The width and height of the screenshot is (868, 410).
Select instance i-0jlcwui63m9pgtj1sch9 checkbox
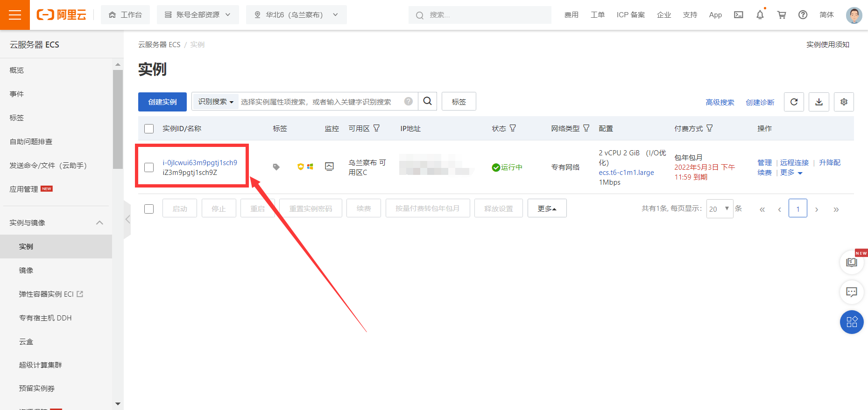point(149,167)
